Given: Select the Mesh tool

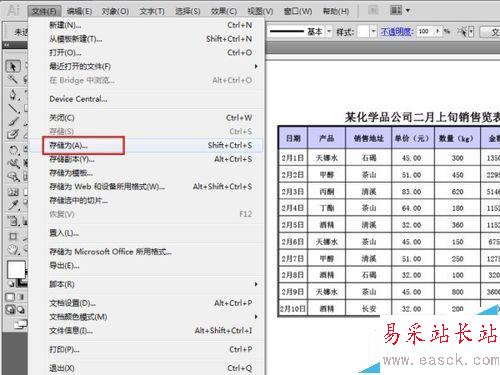Looking at the screenshot, I should tap(13, 192).
